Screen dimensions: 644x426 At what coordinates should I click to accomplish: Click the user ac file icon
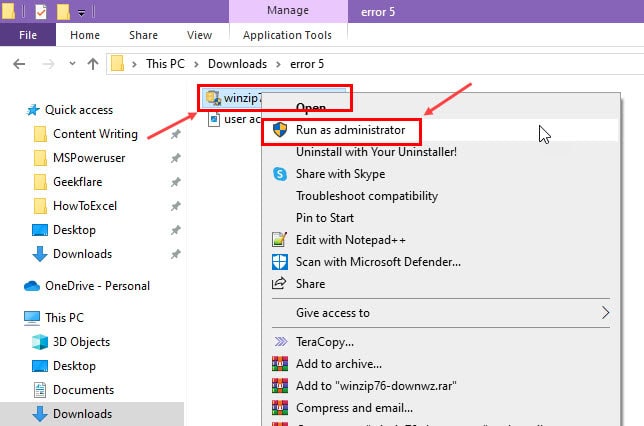(x=214, y=120)
